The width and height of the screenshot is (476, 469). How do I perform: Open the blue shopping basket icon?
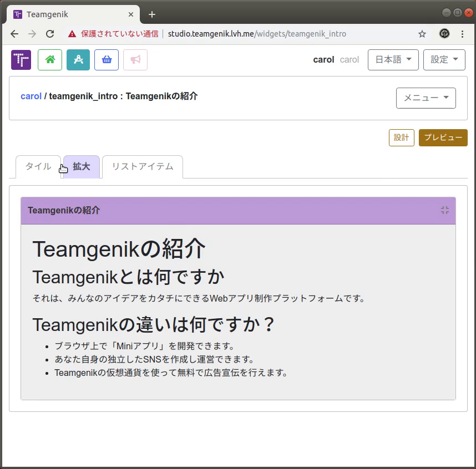tap(107, 60)
